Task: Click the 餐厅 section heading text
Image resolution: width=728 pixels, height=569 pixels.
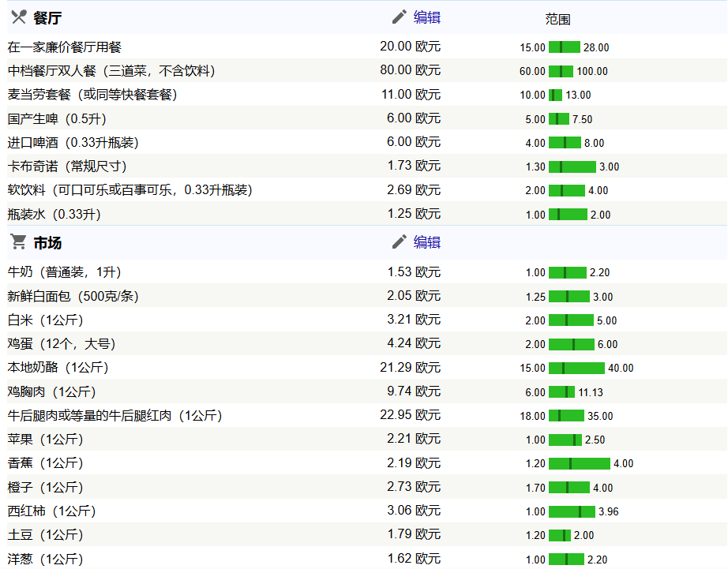Action: (47, 18)
